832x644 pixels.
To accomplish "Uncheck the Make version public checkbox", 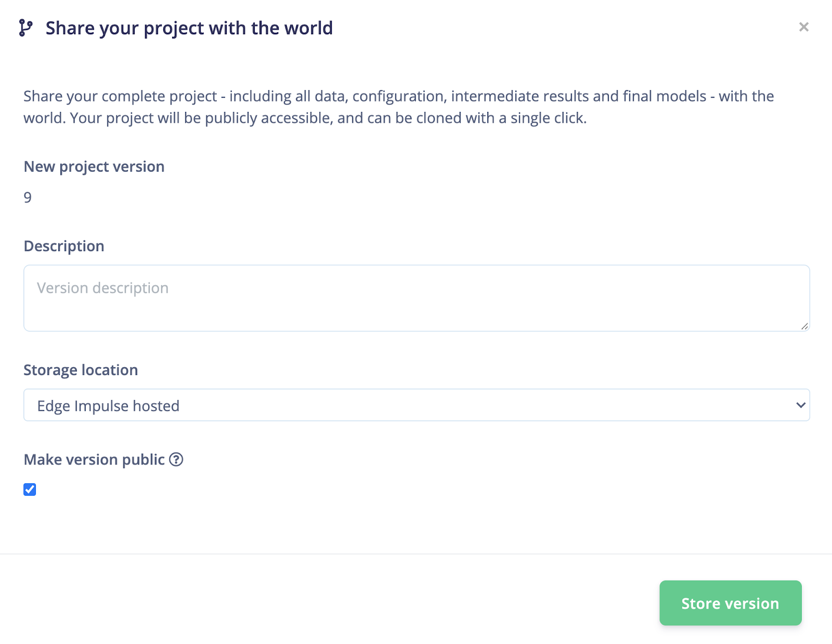I will point(30,490).
